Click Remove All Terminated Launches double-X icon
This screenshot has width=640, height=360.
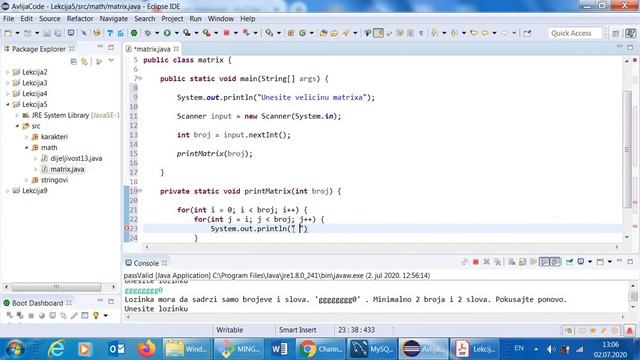tap(498, 262)
